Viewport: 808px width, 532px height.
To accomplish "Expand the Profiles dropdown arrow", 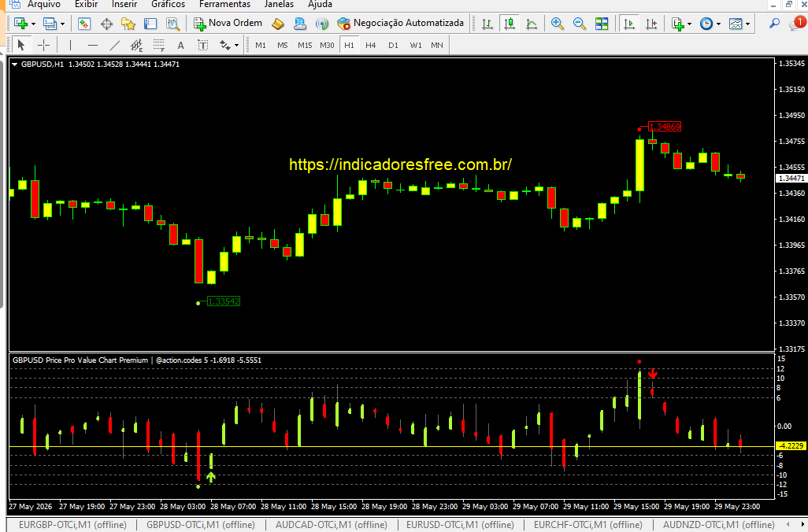I will pyautogui.click(x=62, y=24).
